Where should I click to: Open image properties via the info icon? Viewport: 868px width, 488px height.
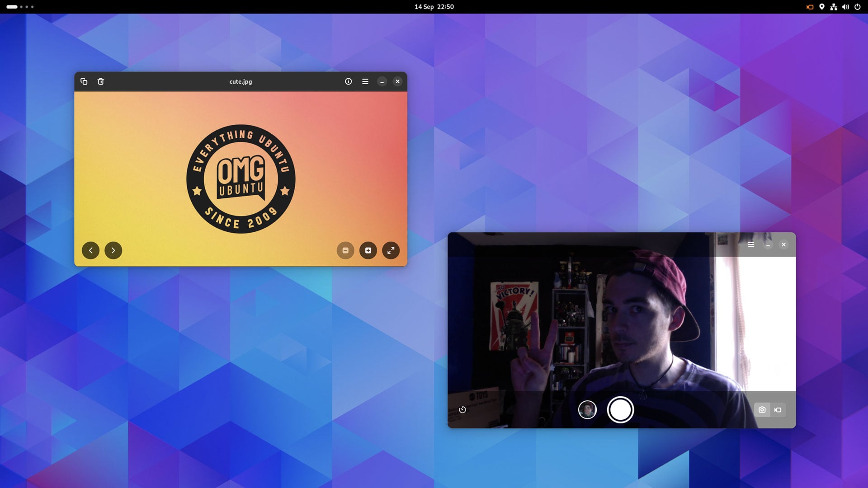point(348,81)
